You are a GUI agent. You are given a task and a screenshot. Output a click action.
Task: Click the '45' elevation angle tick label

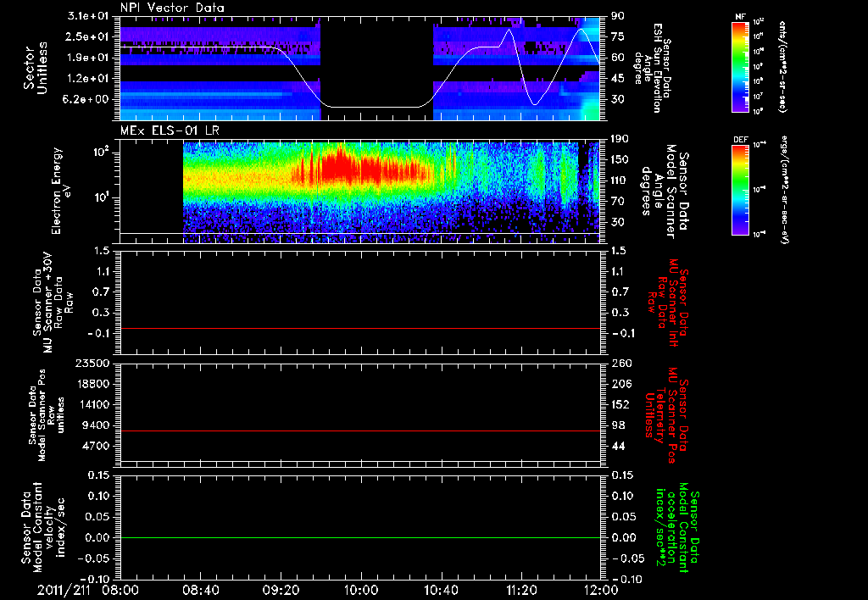(x=617, y=79)
